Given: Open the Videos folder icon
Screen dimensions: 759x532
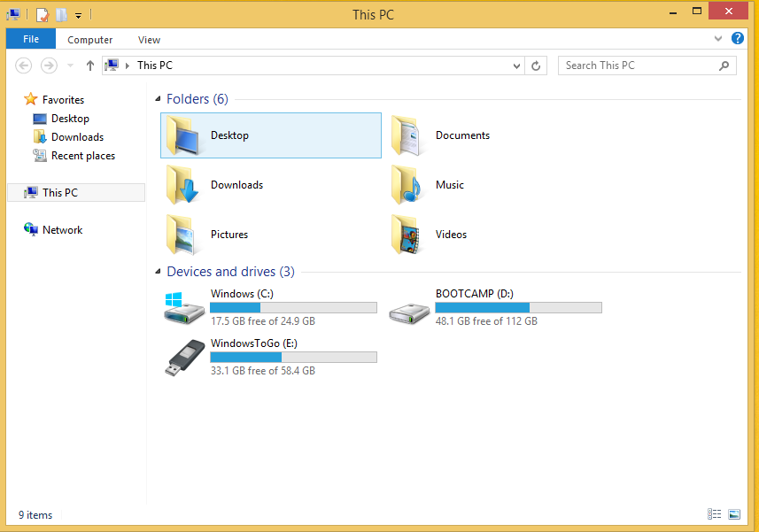Looking at the screenshot, I should [x=407, y=235].
